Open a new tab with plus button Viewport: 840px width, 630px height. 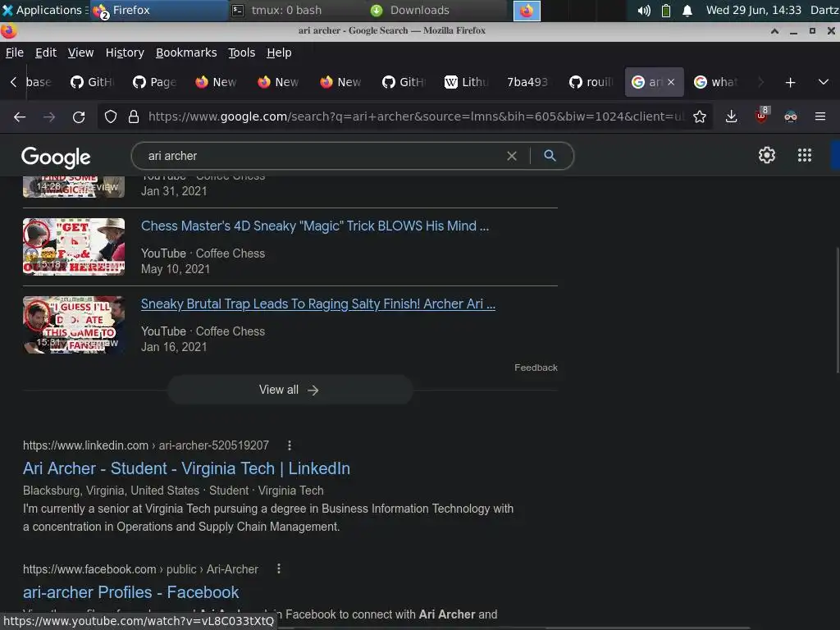790,83
